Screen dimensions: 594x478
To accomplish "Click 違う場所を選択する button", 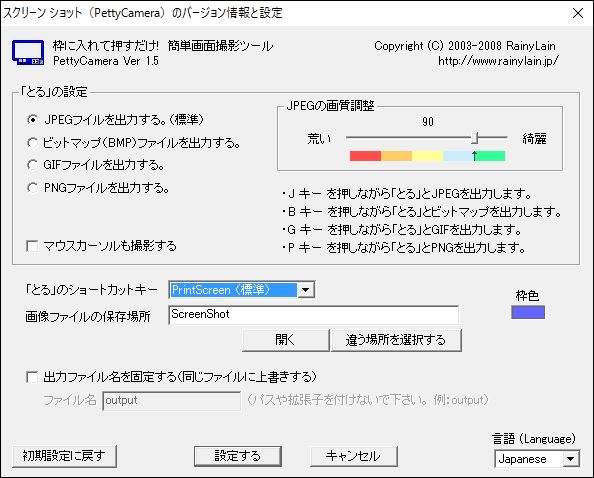I will (x=396, y=340).
